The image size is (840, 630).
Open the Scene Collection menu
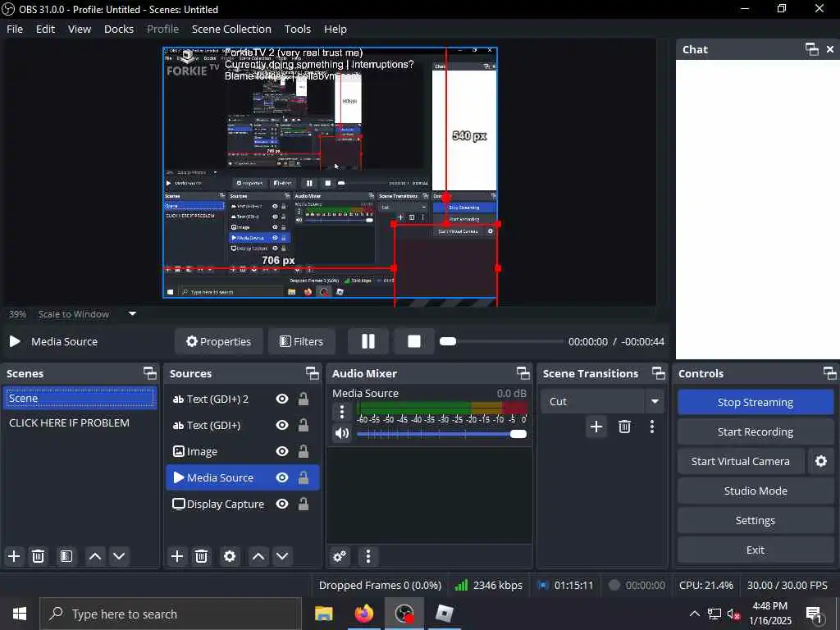click(x=231, y=29)
